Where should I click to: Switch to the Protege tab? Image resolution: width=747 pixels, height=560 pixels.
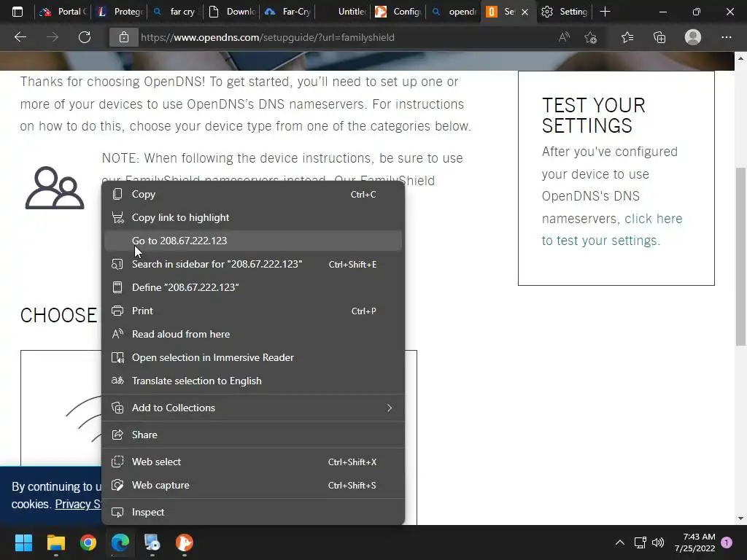point(120,12)
